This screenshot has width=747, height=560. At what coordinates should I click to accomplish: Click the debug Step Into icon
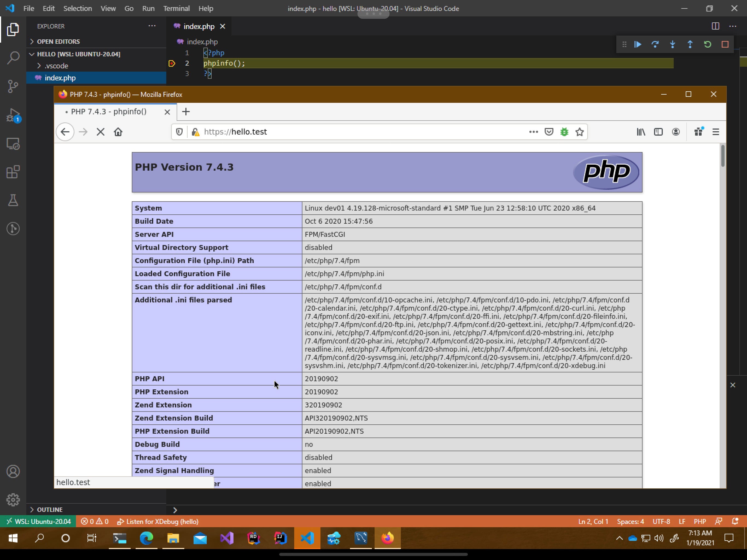point(673,45)
